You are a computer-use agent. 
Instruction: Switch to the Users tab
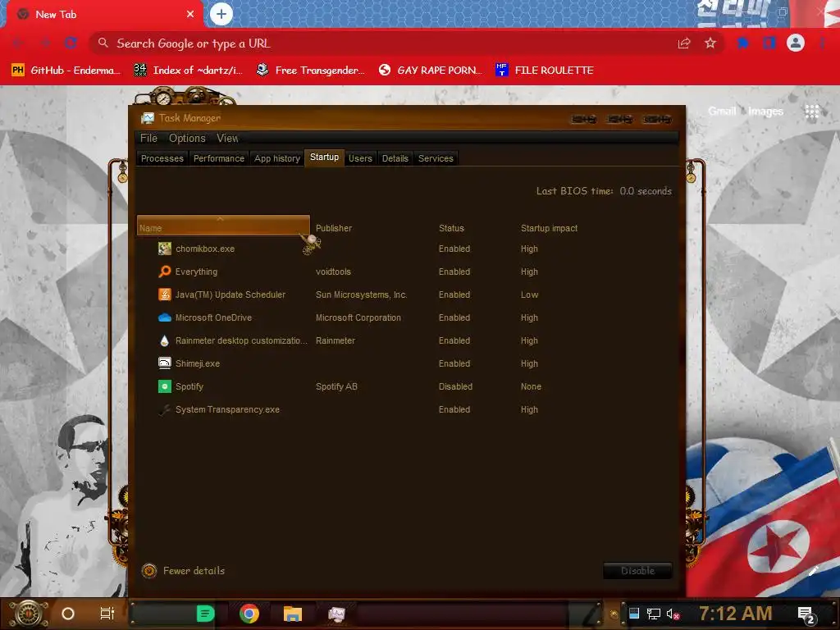pyautogui.click(x=360, y=158)
